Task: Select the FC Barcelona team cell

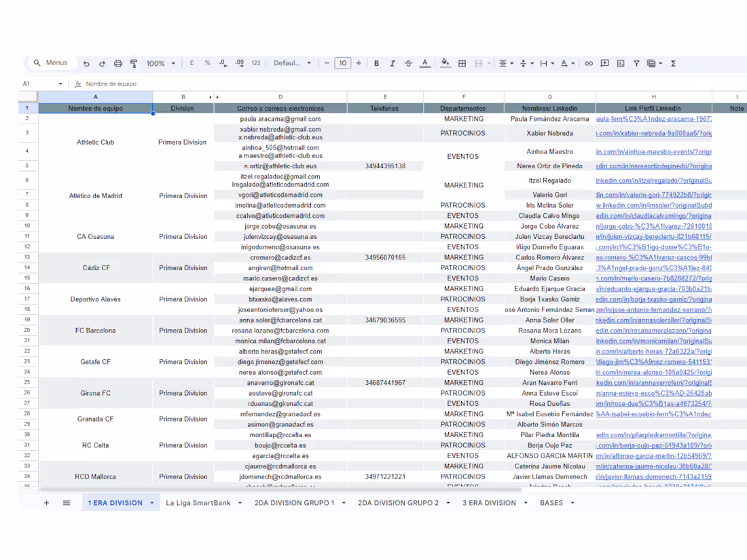Action: click(95, 331)
